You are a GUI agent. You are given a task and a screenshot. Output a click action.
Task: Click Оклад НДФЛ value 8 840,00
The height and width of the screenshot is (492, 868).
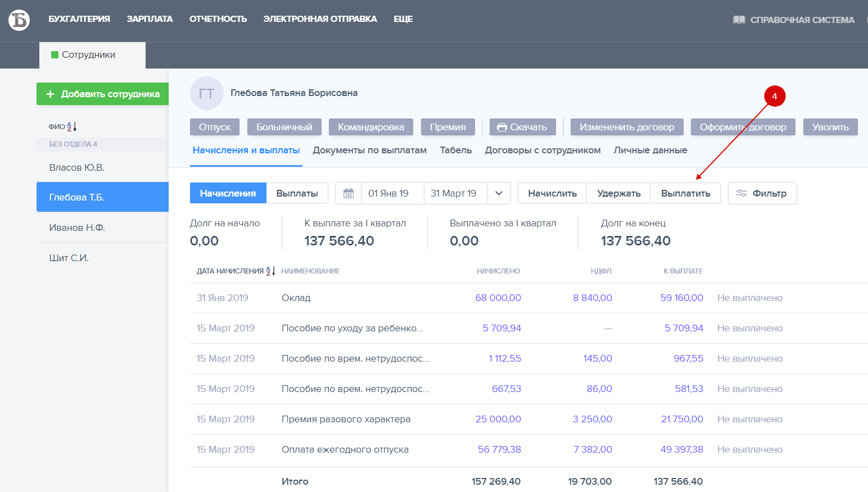593,298
